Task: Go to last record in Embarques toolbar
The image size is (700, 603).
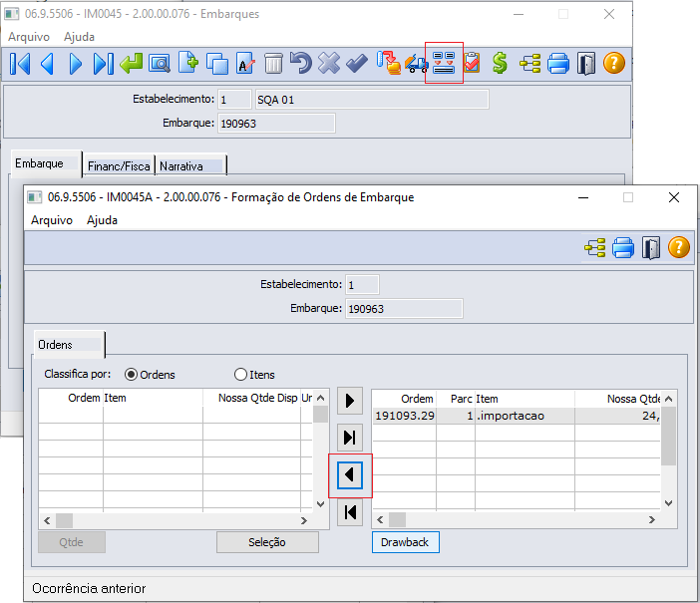Action: tap(103, 64)
